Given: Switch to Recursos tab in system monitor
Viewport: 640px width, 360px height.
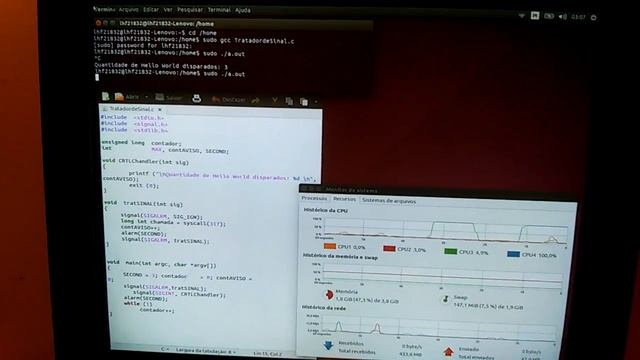Looking at the screenshot, I should (344, 199).
